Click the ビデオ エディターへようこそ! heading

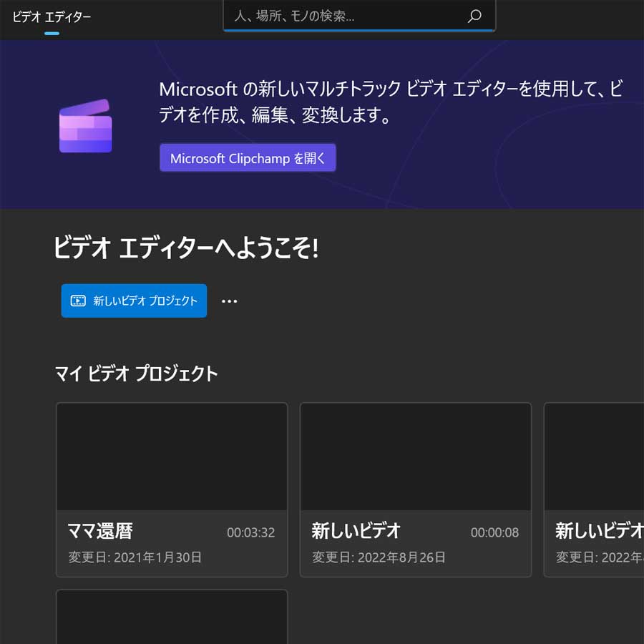coord(186,248)
